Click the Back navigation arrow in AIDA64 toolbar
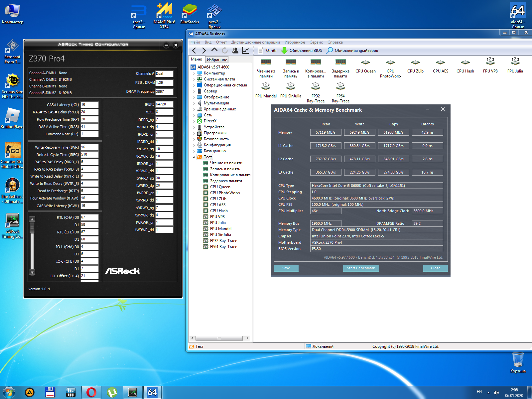This screenshot has height=399, width=532. [x=195, y=51]
